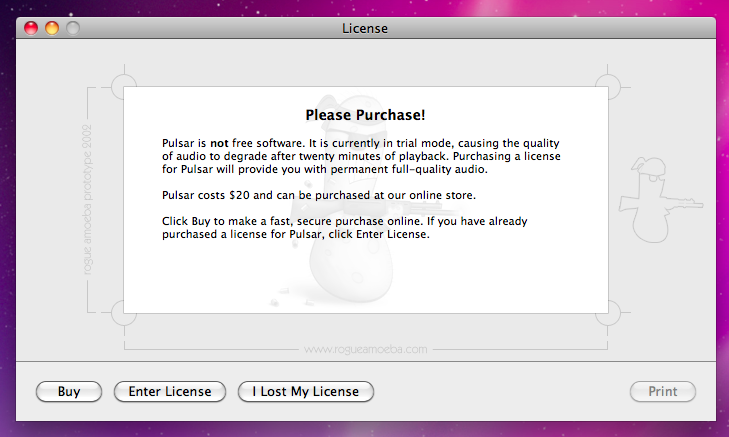Click the dimmed Print button
Screen dimensions: 729x437
coord(663,391)
